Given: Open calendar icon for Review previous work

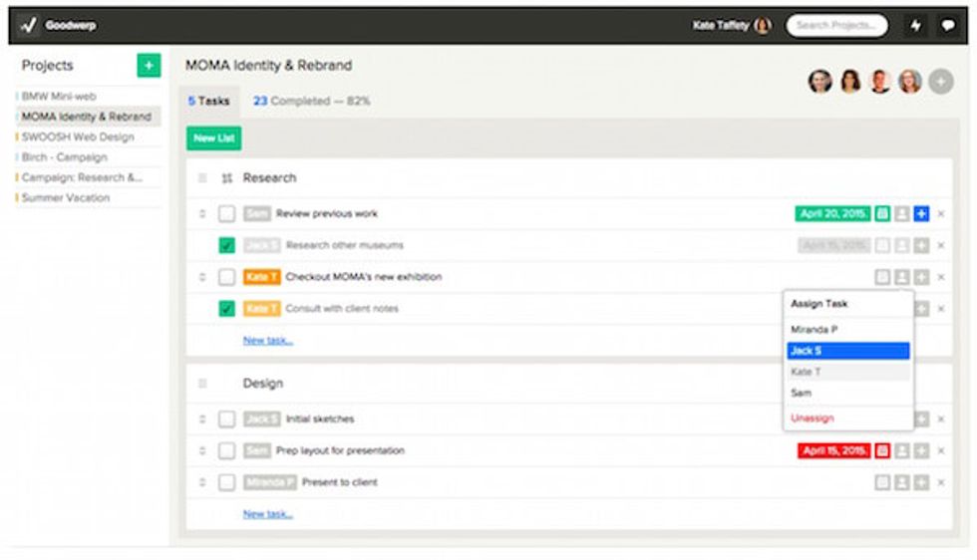Looking at the screenshot, I should tap(882, 213).
